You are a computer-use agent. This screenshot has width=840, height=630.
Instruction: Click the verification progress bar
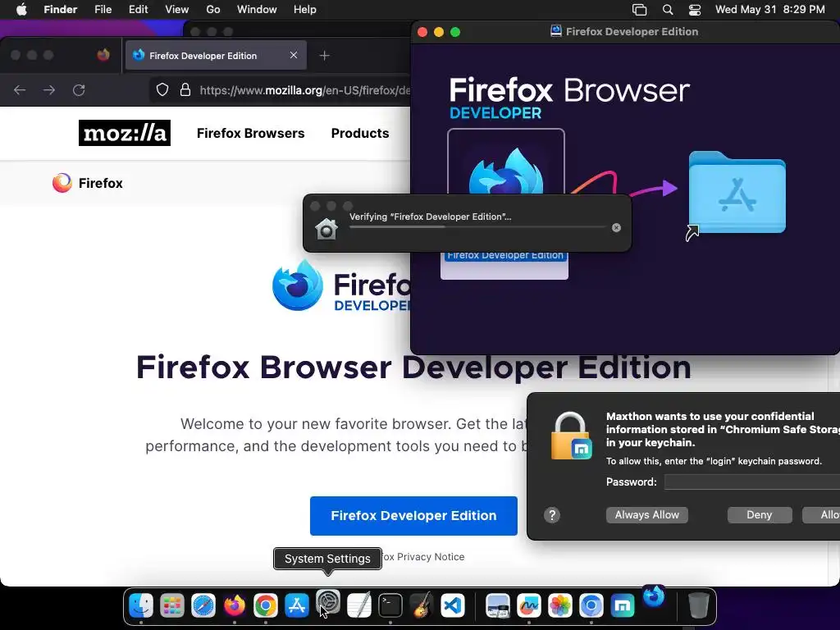click(x=477, y=227)
